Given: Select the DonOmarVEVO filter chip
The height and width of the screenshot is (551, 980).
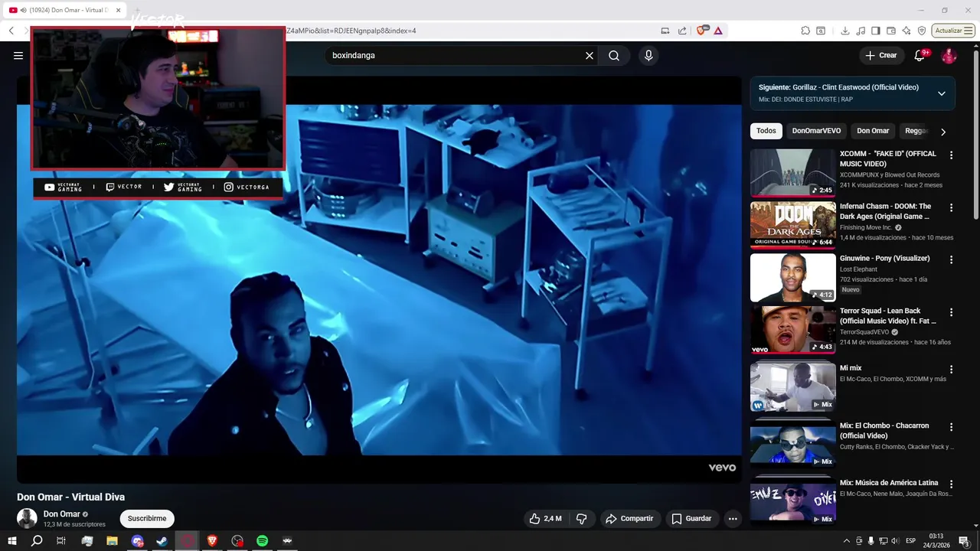Looking at the screenshot, I should (816, 131).
